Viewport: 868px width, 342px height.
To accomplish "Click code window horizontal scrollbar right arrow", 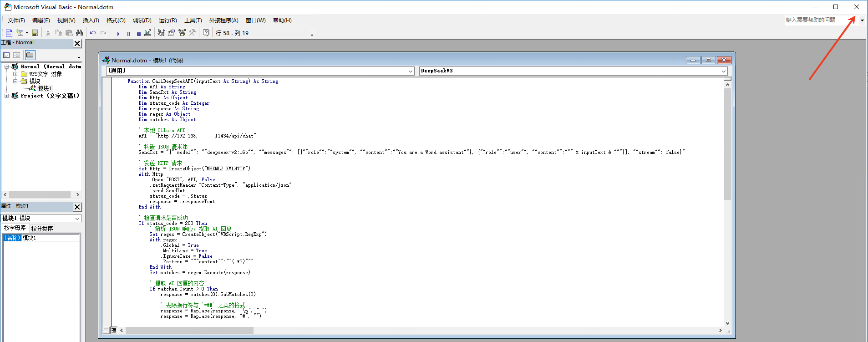I will pos(720,330).
